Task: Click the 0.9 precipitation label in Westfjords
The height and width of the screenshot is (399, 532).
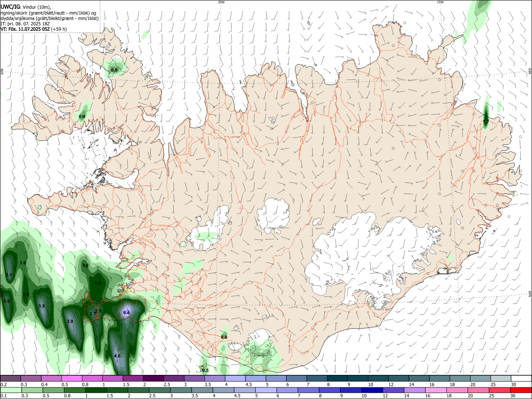Action: click(x=82, y=117)
